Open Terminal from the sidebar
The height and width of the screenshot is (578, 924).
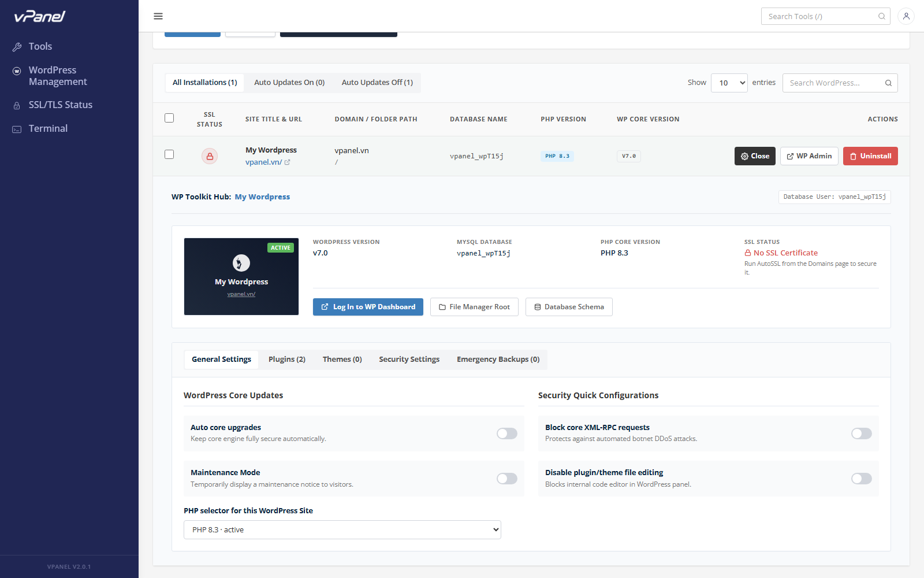[x=49, y=129]
